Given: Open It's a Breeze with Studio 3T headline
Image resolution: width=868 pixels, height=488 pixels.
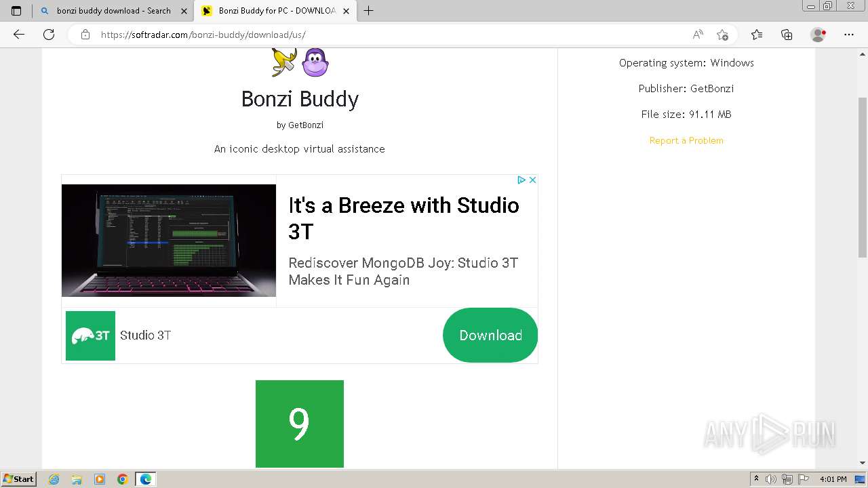Looking at the screenshot, I should click(403, 218).
